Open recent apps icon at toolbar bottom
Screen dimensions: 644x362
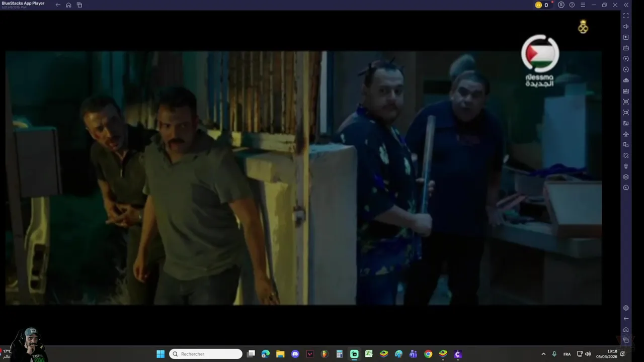(x=626, y=340)
